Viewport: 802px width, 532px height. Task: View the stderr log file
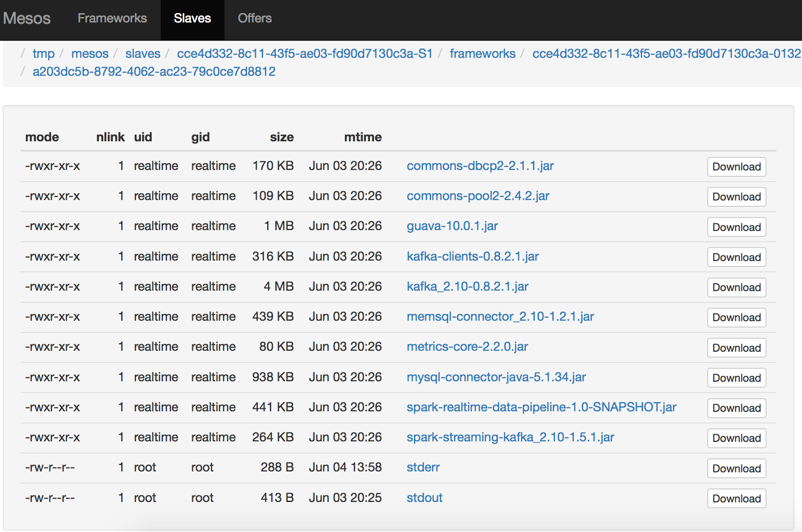coord(423,467)
